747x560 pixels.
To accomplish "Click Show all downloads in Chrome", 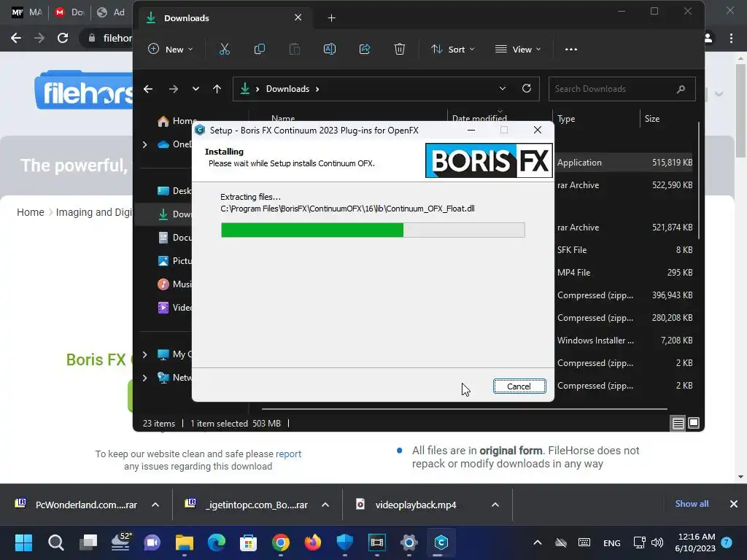I will coord(692,504).
